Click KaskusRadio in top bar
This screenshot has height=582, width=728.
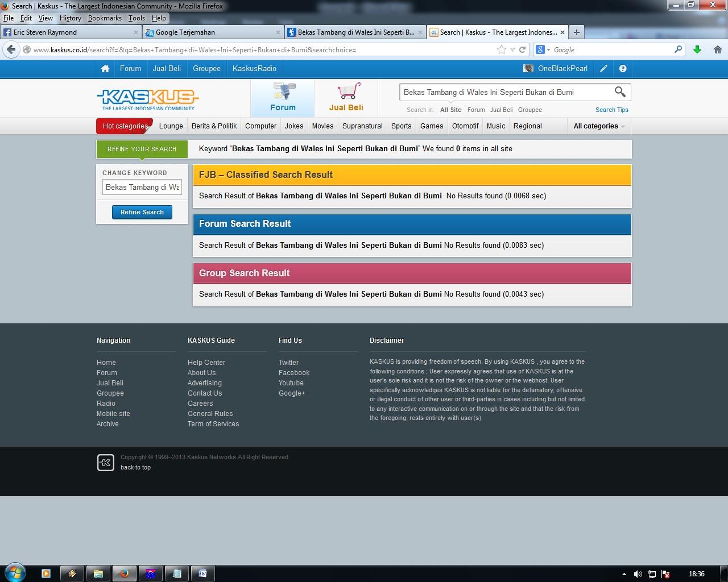pos(254,69)
